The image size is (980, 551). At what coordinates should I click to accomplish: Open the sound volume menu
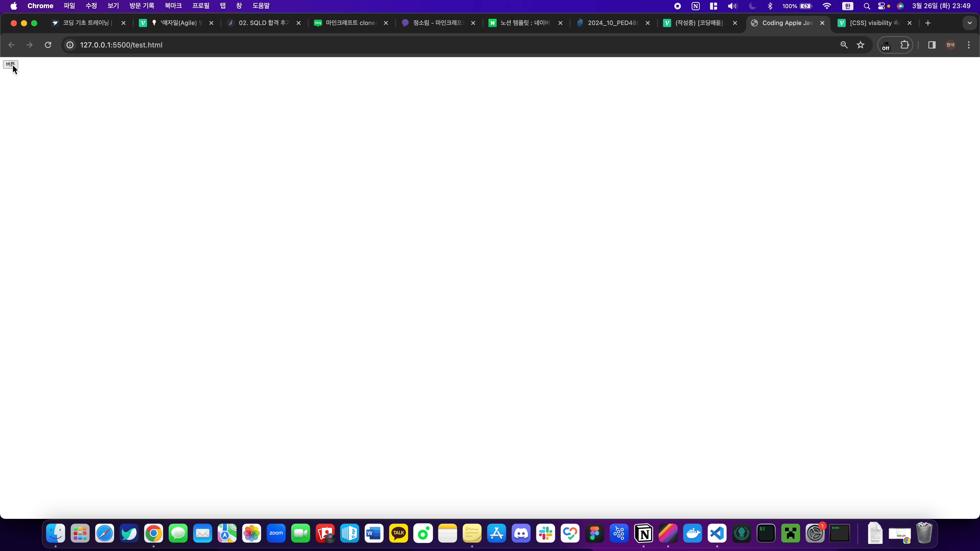(x=732, y=6)
